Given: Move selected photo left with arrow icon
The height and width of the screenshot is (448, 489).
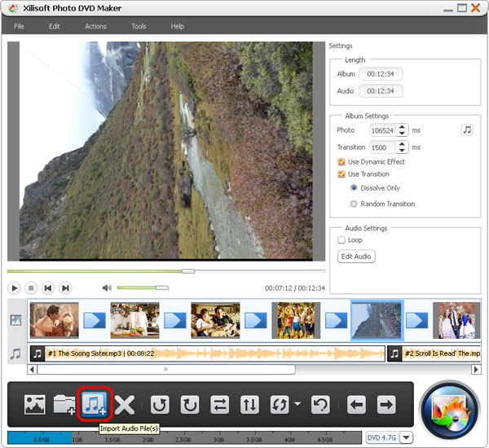Looking at the screenshot, I should (356, 404).
